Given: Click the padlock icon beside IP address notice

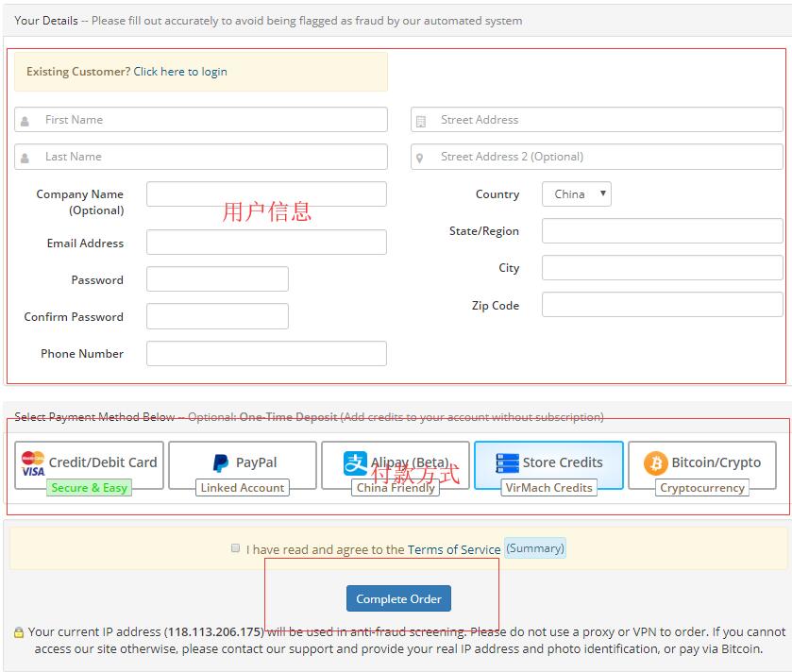Looking at the screenshot, I should tap(19, 632).
